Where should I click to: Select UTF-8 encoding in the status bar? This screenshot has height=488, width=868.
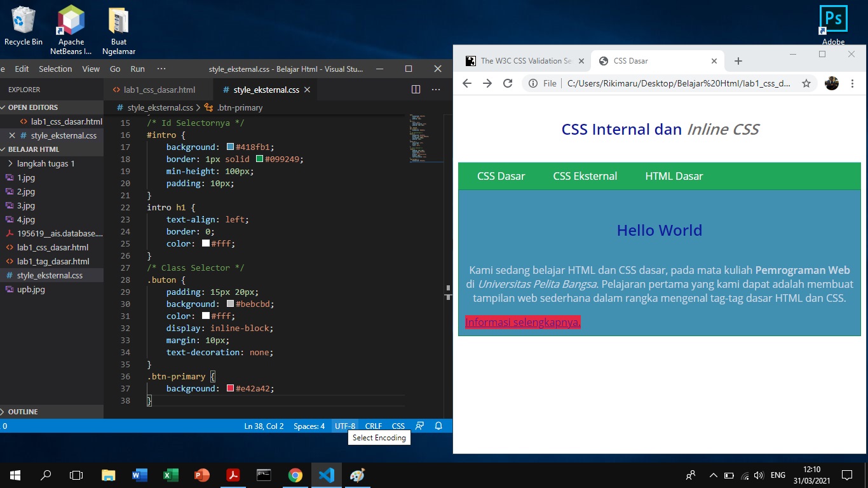(x=344, y=426)
